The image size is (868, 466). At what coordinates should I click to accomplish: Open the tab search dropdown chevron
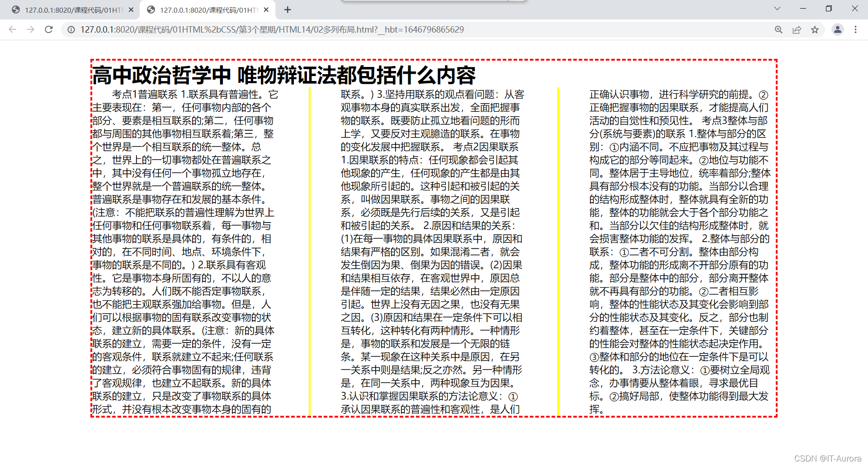click(777, 9)
